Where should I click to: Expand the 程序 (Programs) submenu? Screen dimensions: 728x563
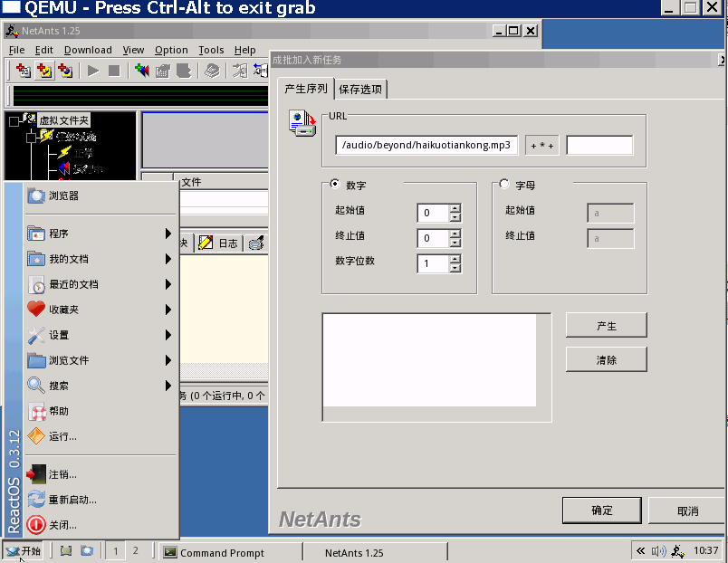(x=101, y=234)
